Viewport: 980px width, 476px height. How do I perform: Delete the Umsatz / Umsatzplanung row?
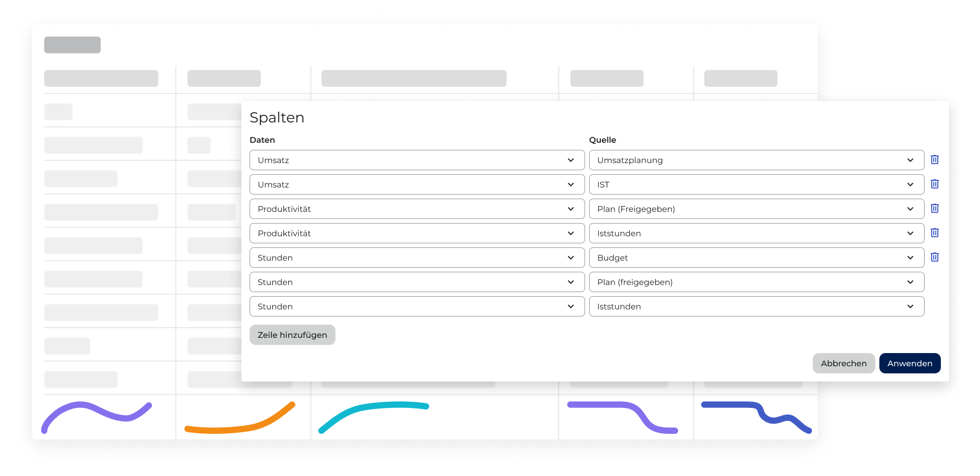[934, 160]
